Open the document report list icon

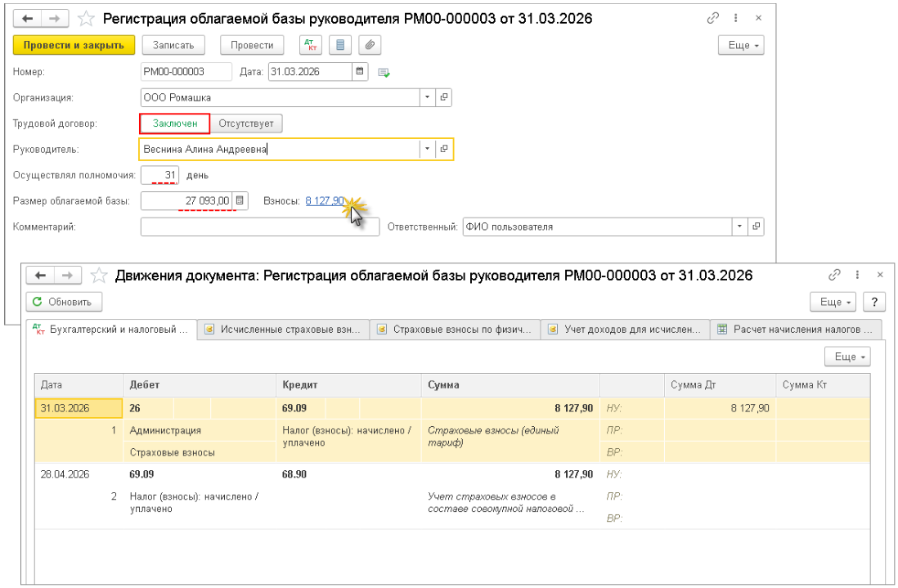pyautogui.click(x=341, y=45)
